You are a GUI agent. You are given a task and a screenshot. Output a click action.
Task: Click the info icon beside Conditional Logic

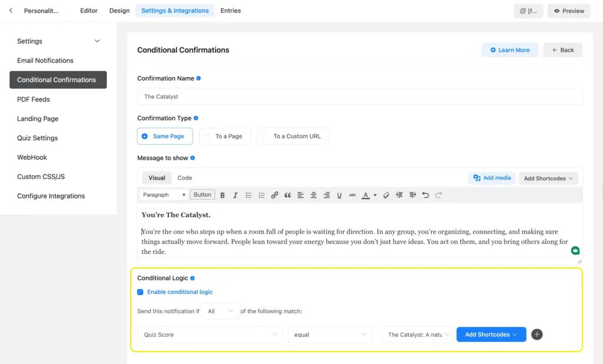pos(193,278)
